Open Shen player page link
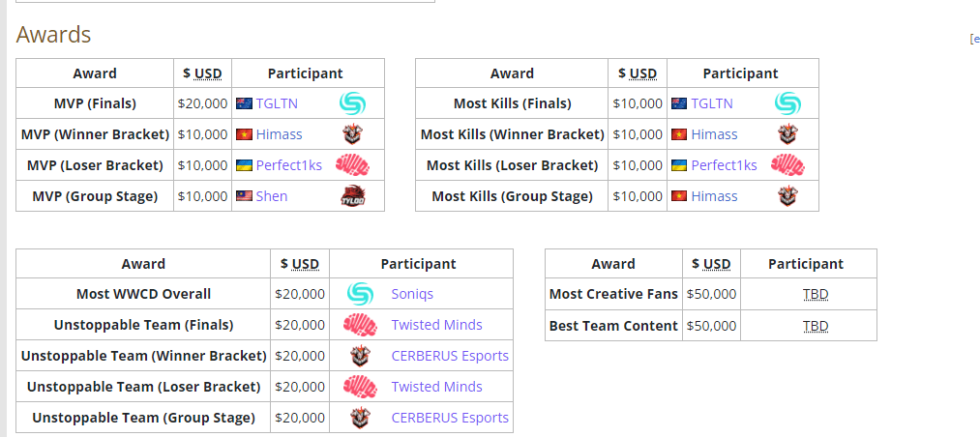The height and width of the screenshot is (437, 980). click(x=272, y=196)
